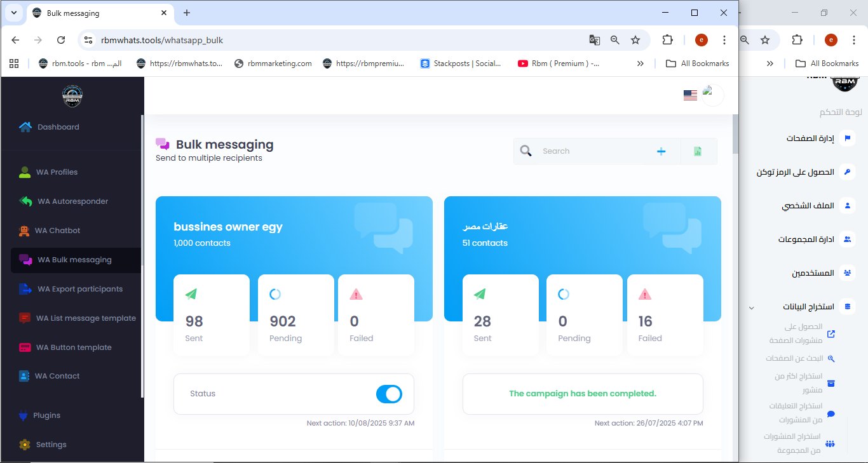
Task: Click the Settings gear icon in sidebar
Action: pos(25,445)
